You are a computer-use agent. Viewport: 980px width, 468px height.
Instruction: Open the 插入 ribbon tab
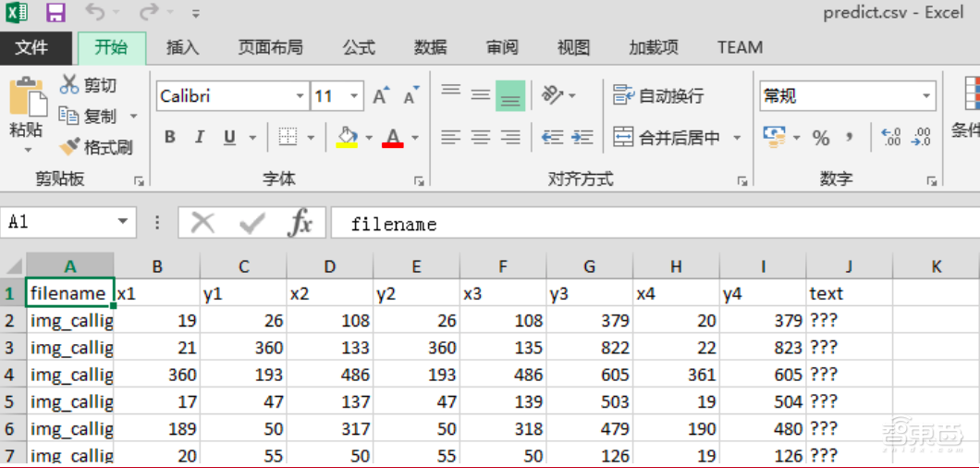click(182, 47)
